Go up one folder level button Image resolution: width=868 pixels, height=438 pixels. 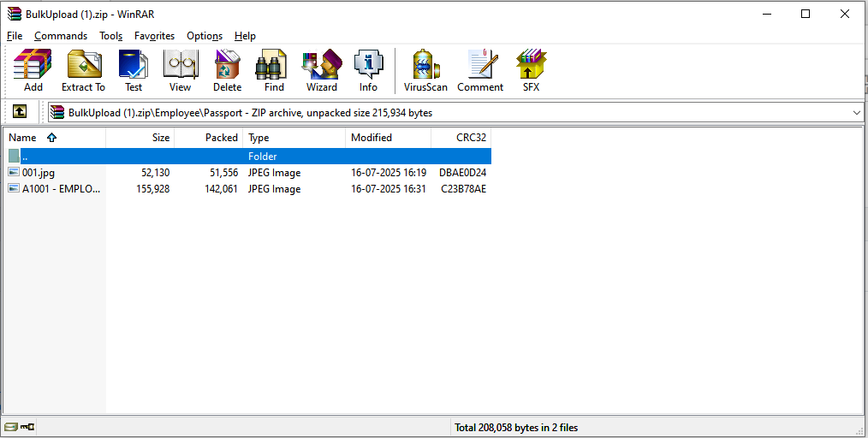click(20, 112)
